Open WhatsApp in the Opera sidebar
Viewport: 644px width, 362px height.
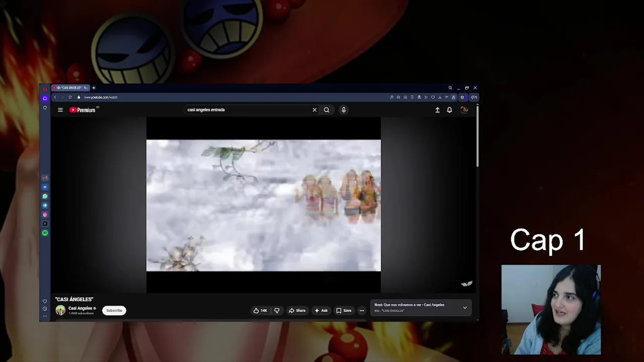45,197
